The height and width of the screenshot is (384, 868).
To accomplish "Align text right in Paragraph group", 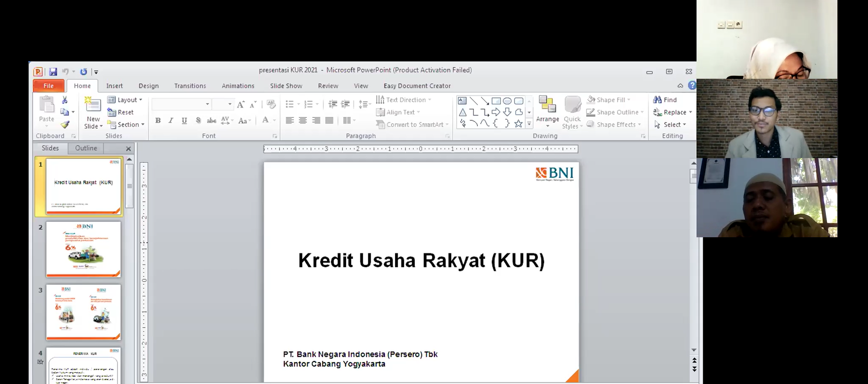I will click(x=316, y=120).
